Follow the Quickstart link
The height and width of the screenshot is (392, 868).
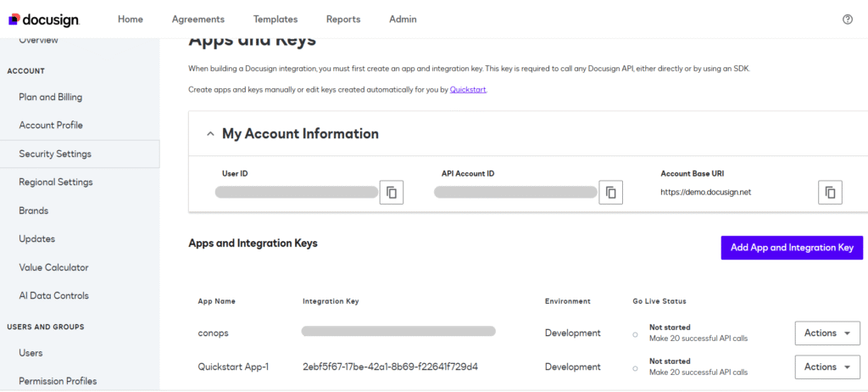click(x=468, y=89)
